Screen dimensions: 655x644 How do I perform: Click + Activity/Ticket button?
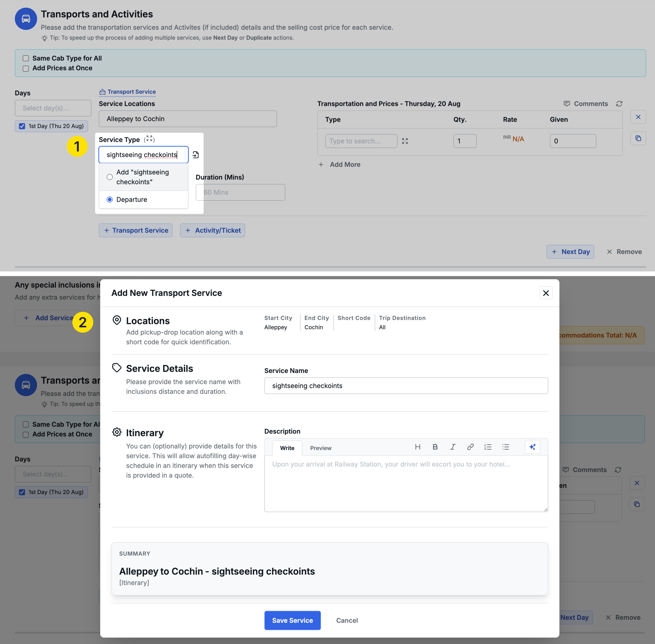point(212,230)
